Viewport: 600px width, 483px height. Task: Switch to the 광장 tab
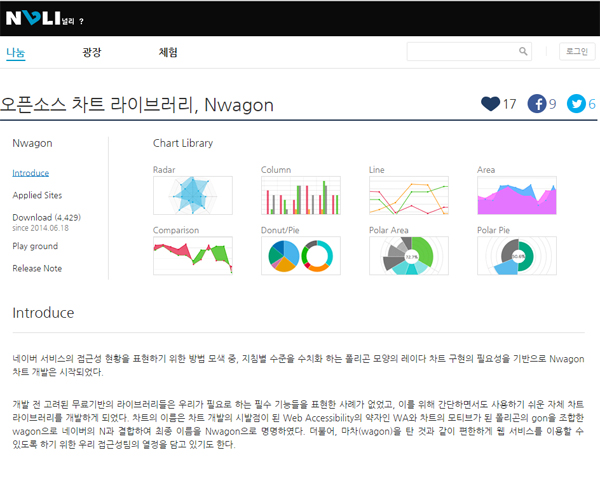tap(92, 52)
